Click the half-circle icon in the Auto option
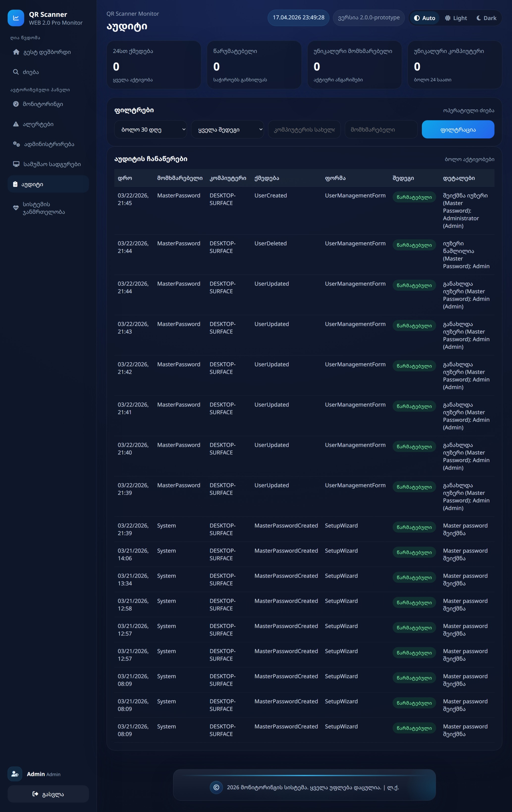The width and height of the screenshot is (512, 812). pos(417,18)
